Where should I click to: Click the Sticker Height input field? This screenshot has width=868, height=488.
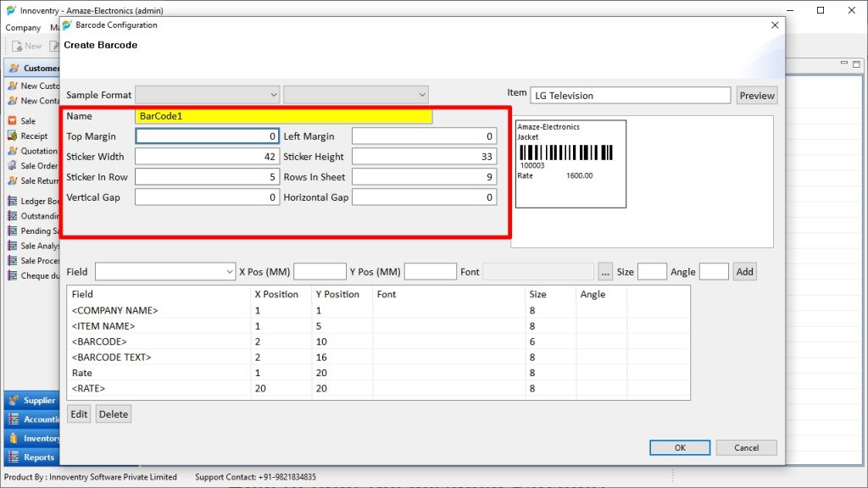coord(424,157)
